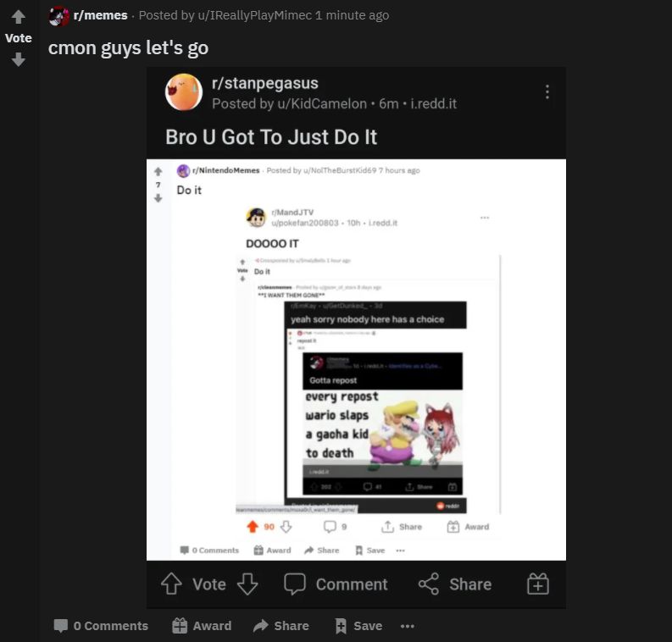Downvote the outer r/memes post

(18, 60)
